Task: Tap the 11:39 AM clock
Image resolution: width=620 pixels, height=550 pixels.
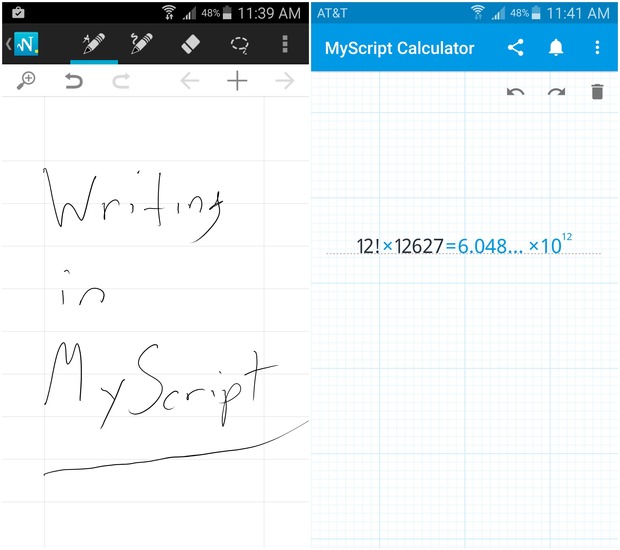Action: [x=269, y=13]
